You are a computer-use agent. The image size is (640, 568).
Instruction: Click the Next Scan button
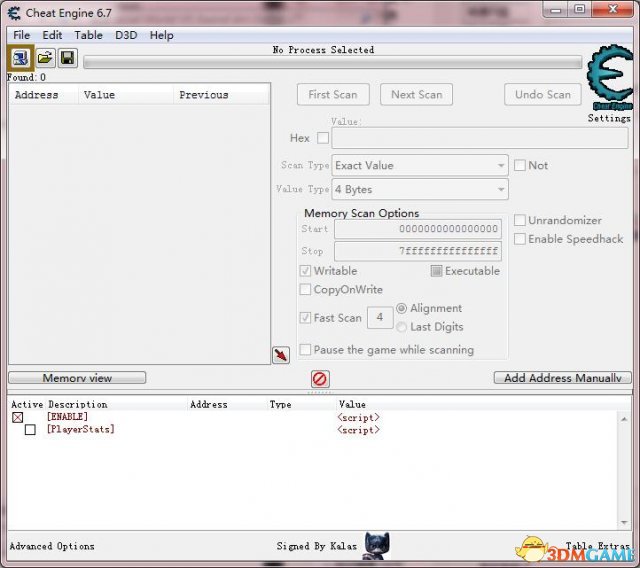[416, 95]
